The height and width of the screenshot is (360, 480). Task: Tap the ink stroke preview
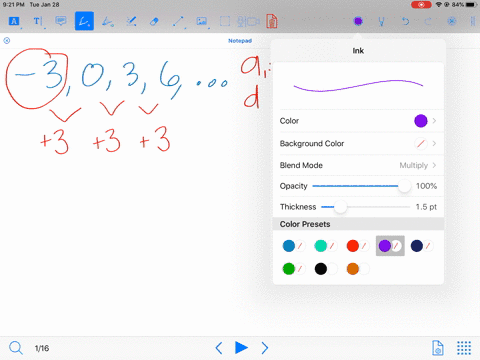point(358,86)
